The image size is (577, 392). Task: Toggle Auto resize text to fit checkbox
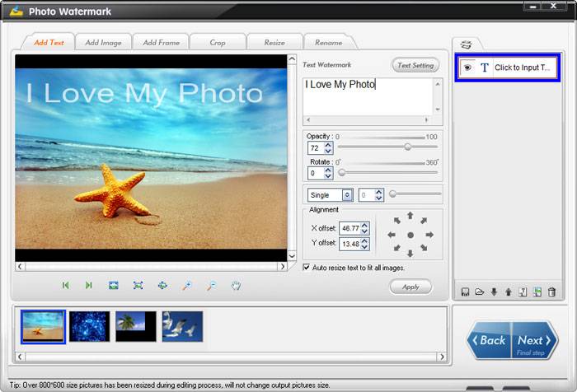coord(307,268)
